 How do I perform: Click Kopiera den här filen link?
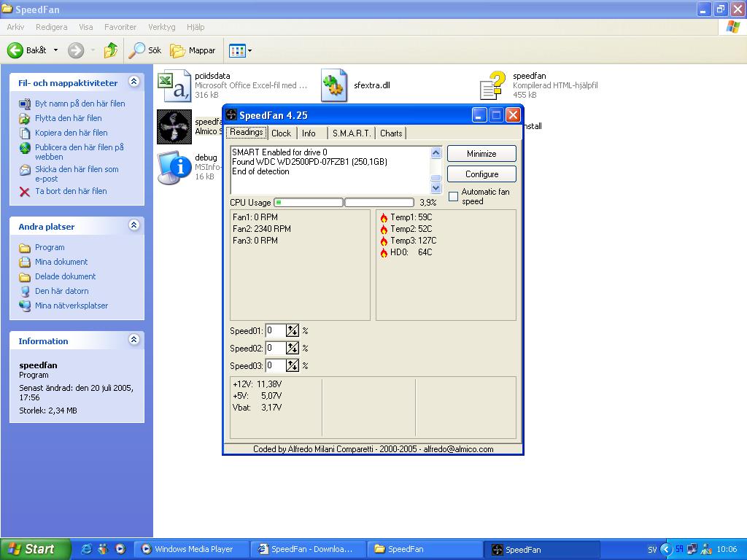pyautogui.click(x=71, y=133)
